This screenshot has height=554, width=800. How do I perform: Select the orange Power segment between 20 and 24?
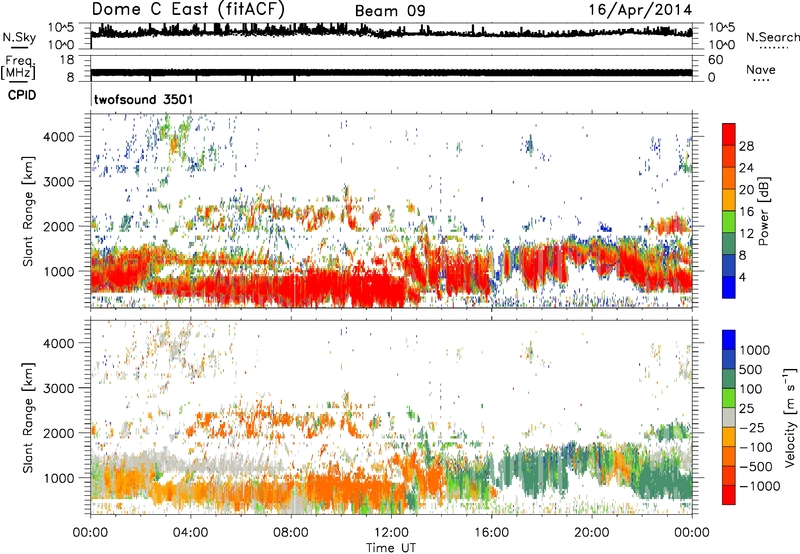pos(729,178)
